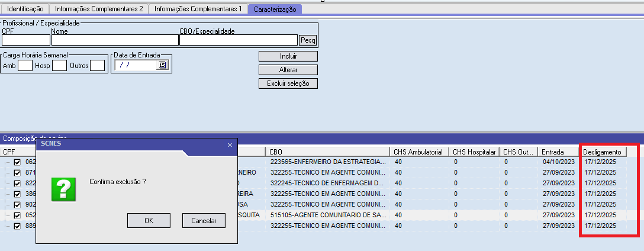This screenshot has height=251, width=644.
Task: Click the CBO column header
Action: pyautogui.click(x=328, y=152)
